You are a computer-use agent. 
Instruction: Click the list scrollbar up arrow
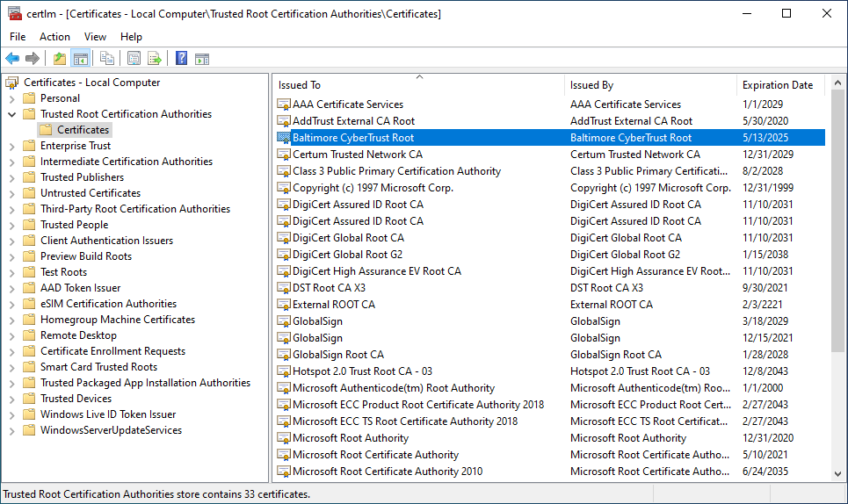pyautogui.click(x=837, y=83)
